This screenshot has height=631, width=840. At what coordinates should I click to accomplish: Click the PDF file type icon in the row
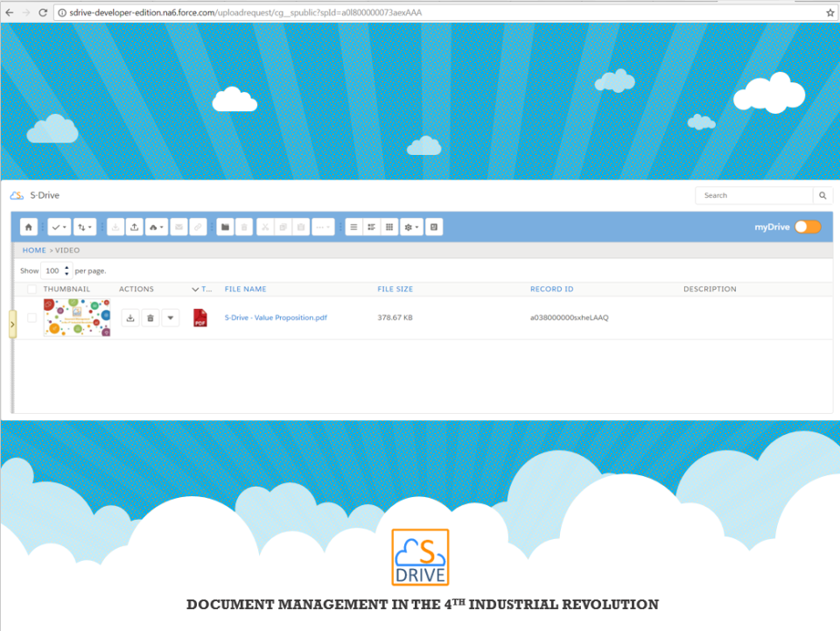click(x=200, y=318)
